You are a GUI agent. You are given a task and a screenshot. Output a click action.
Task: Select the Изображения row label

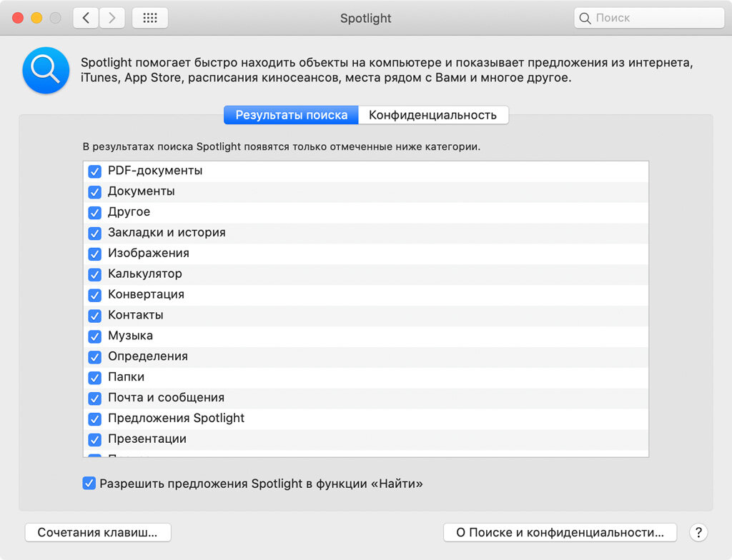tap(149, 253)
